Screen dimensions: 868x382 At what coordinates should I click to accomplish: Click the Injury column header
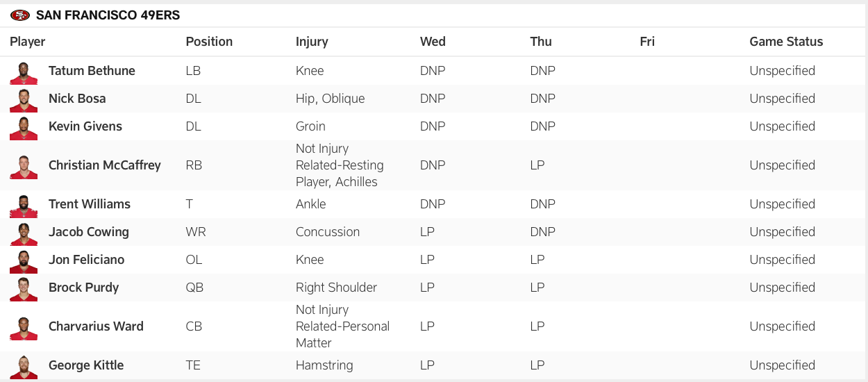click(x=312, y=42)
